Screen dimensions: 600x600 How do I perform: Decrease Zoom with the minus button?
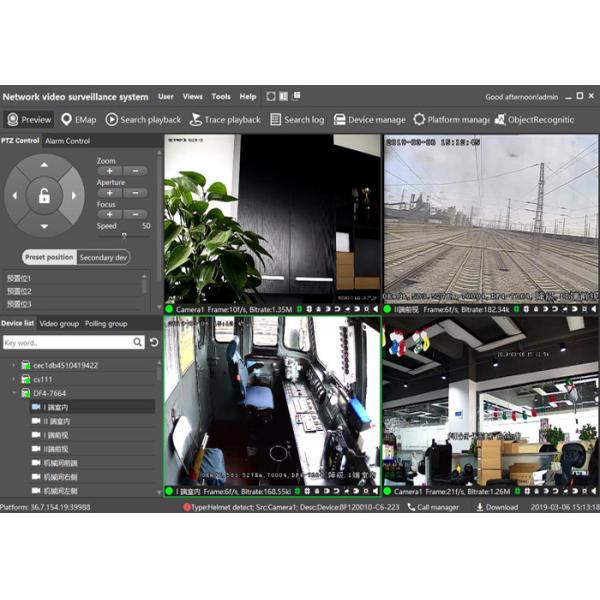coord(135,171)
